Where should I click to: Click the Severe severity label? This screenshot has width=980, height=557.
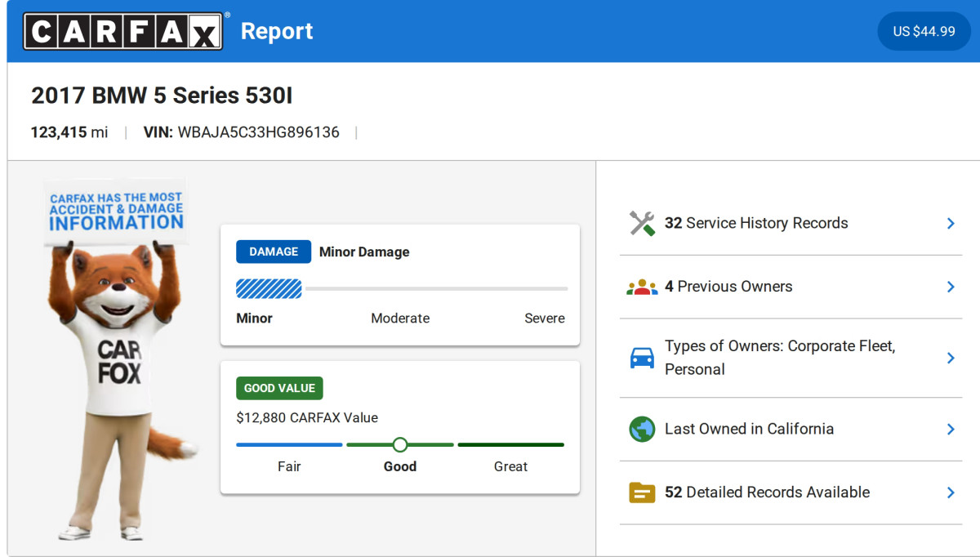pos(545,319)
